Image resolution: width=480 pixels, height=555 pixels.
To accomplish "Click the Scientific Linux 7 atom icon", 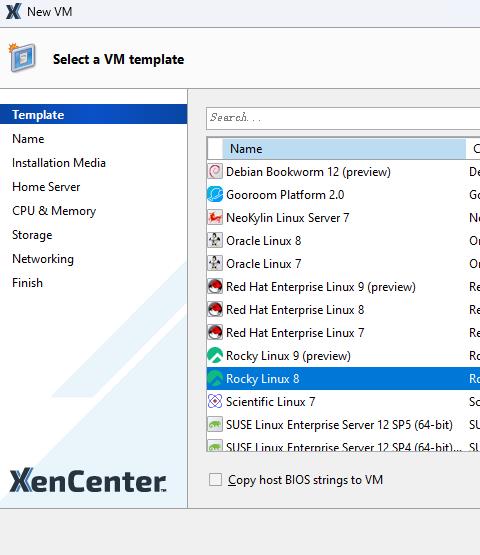I will (215, 401).
